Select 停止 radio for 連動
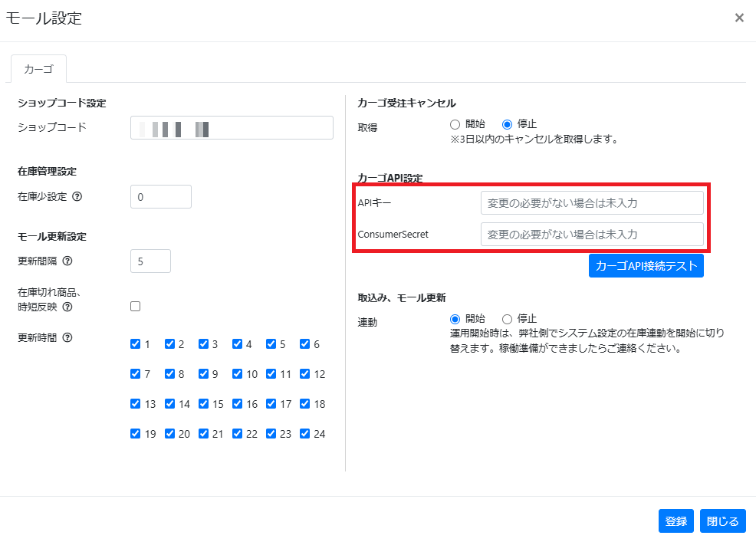756x542 pixels. click(507, 319)
